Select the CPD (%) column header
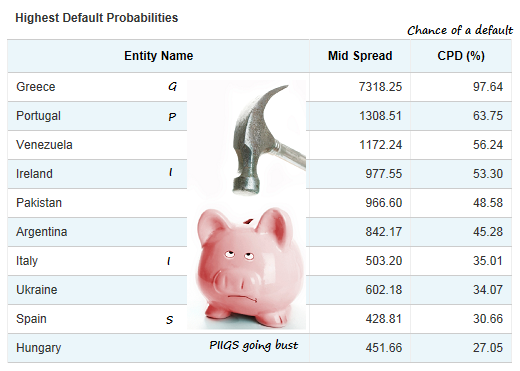The width and height of the screenshot is (520, 371). (x=461, y=56)
